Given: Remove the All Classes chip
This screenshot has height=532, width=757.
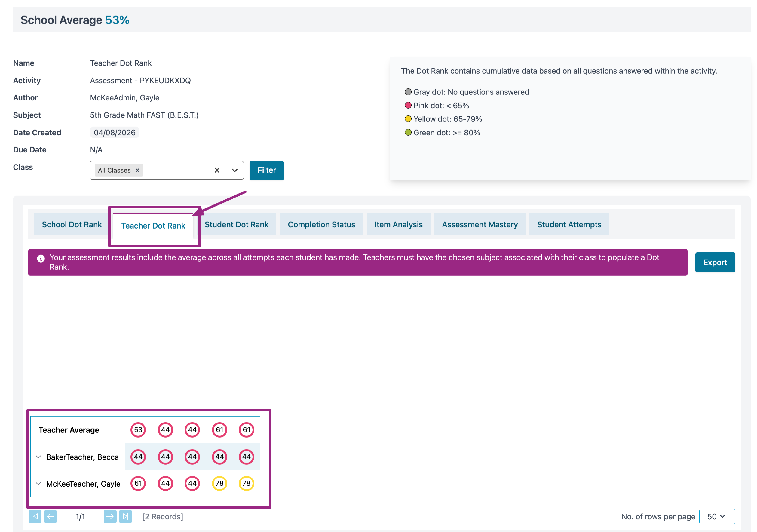Looking at the screenshot, I should point(137,170).
